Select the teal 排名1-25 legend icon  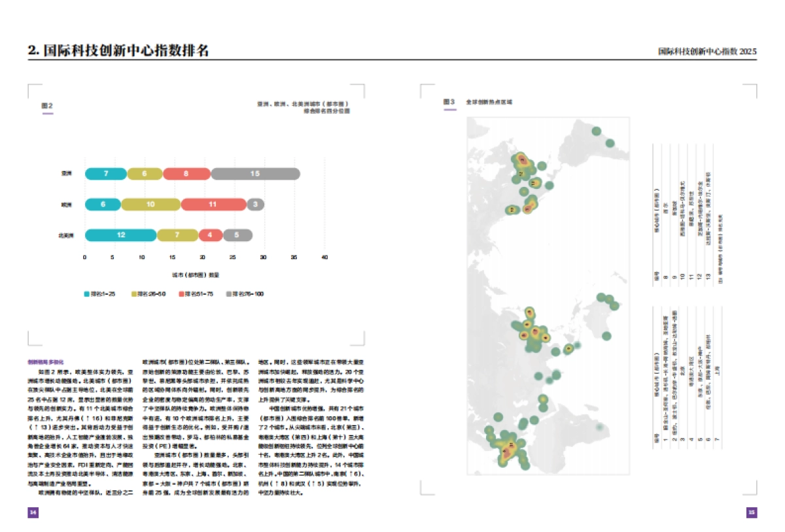tap(86, 295)
